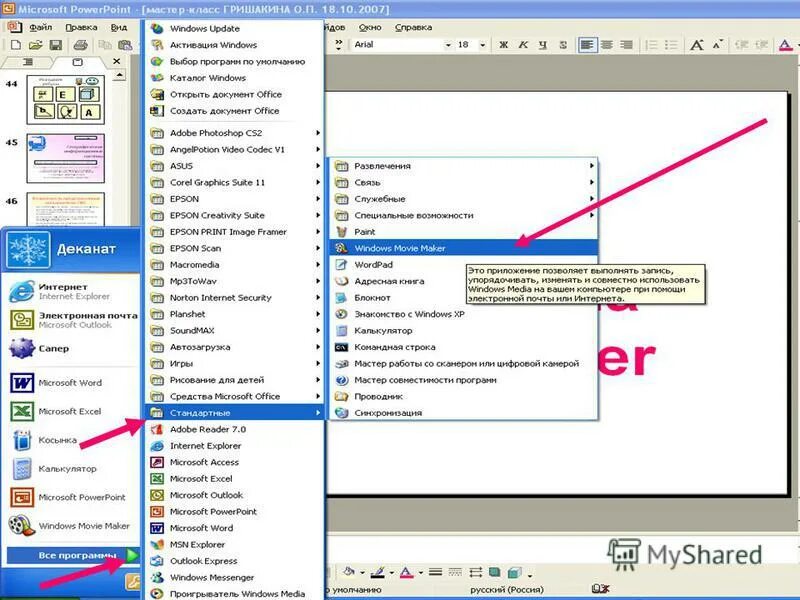
Task: Click MSN Explorer in programs list
Action: [235, 544]
